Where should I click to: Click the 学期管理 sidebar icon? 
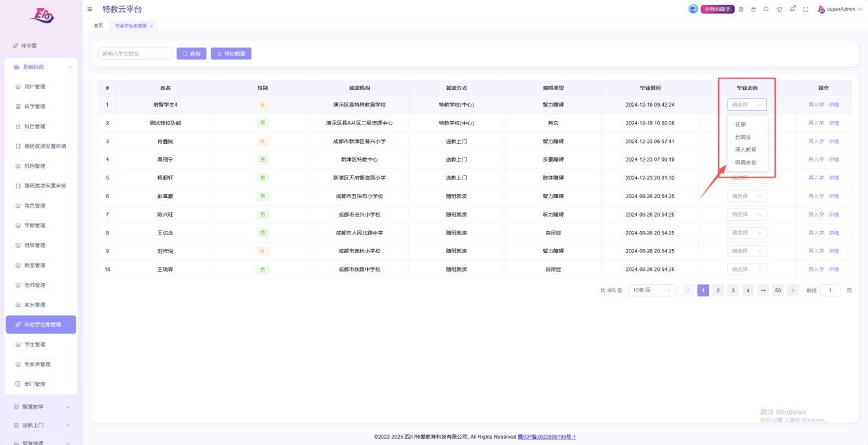click(x=18, y=226)
